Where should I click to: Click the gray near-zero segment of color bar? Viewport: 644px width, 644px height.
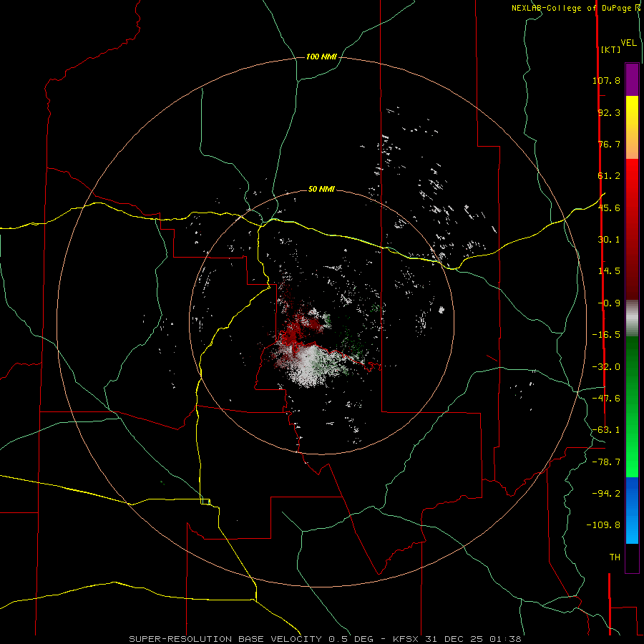coord(632,317)
